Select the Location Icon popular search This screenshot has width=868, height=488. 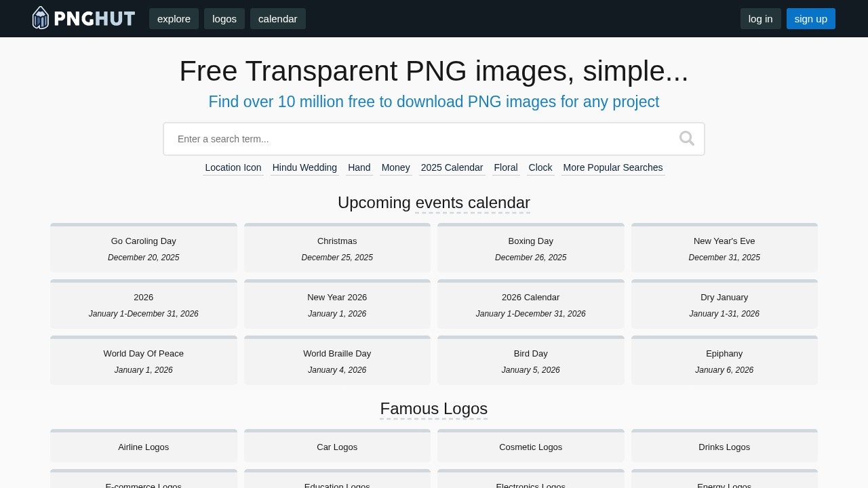(233, 167)
